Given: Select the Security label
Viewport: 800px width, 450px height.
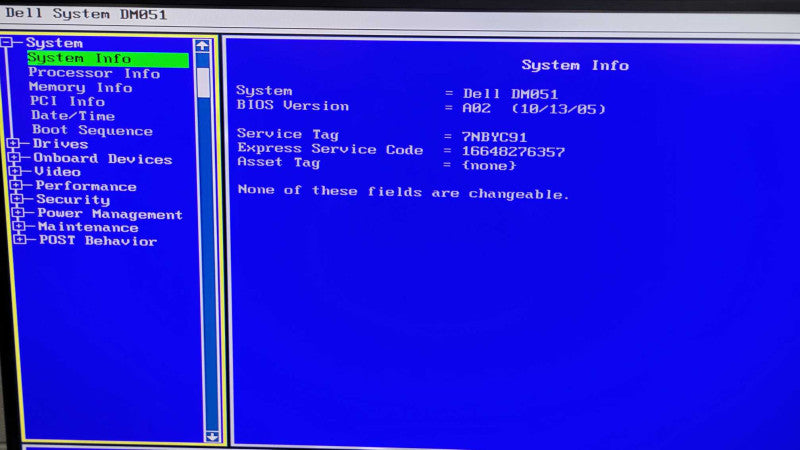Looking at the screenshot, I should 73,199.
